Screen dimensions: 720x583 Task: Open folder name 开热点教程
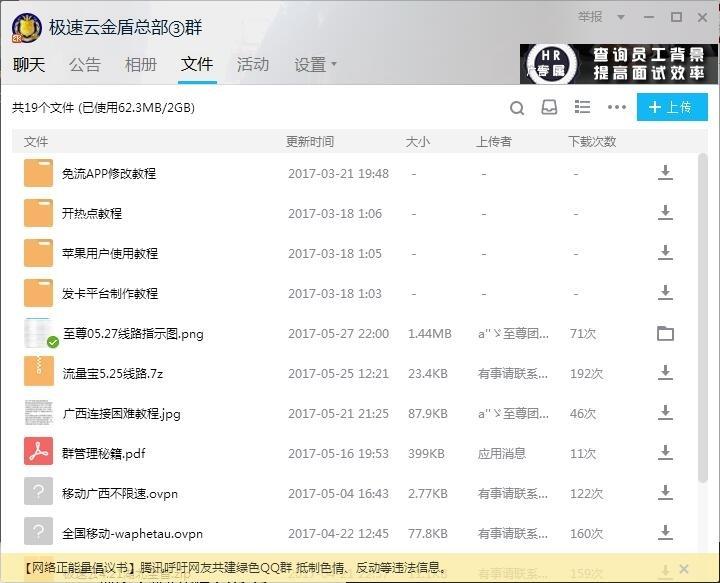coord(92,213)
